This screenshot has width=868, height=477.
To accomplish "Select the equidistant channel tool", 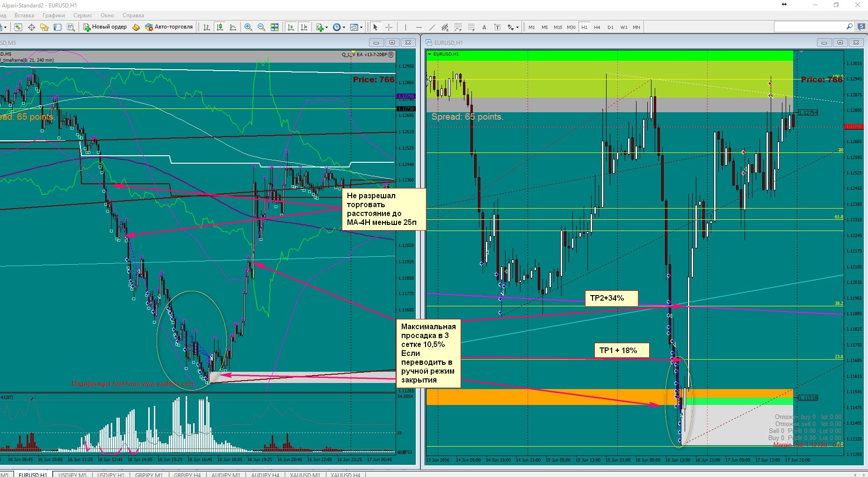I will [x=445, y=27].
